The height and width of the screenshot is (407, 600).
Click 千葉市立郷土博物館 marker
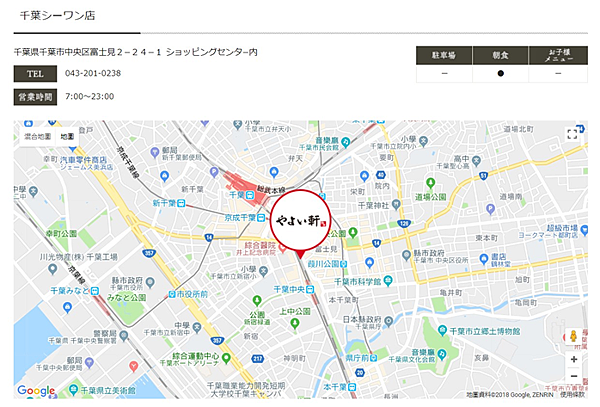pos(442,330)
